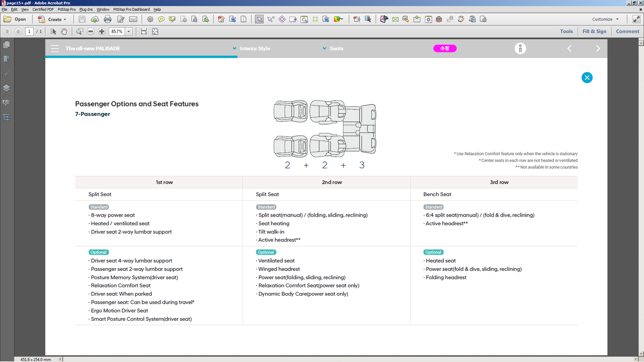Click the marquee zoom tool
Viewport: 644px width, 362px height.
click(x=80, y=31)
